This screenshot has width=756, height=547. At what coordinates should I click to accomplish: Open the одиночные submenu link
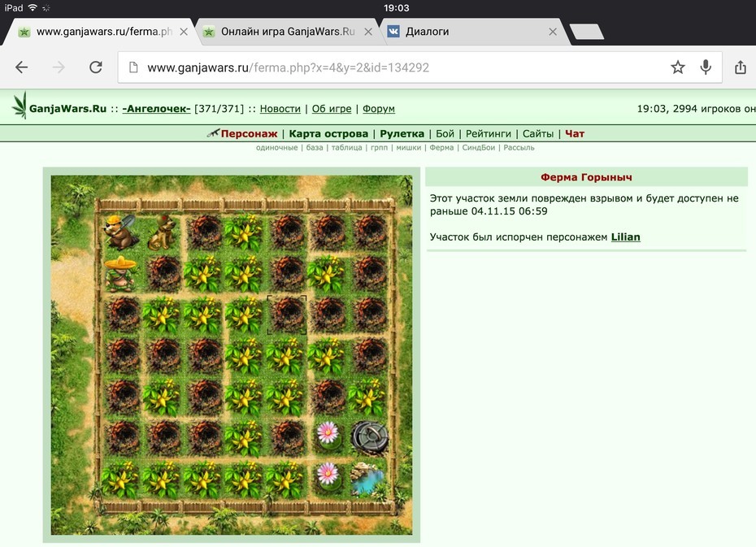(276, 147)
